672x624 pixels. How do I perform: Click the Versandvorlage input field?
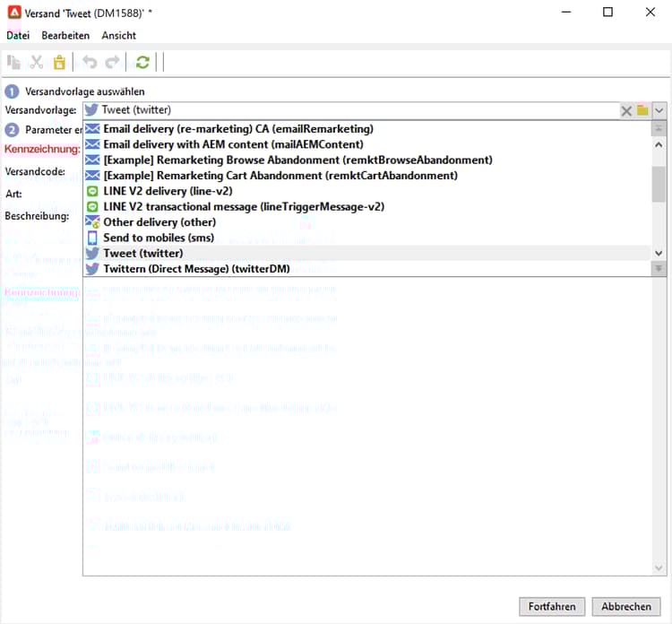[x=351, y=110]
